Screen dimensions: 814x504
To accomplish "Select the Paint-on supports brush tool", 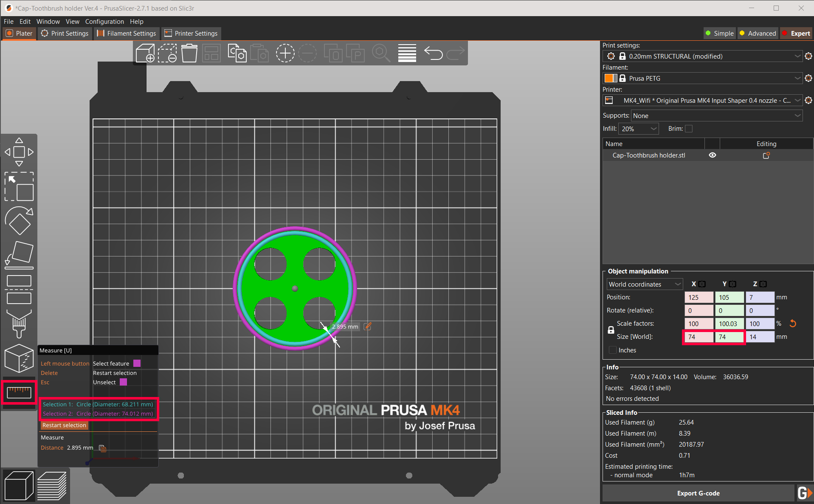I will (x=19, y=324).
